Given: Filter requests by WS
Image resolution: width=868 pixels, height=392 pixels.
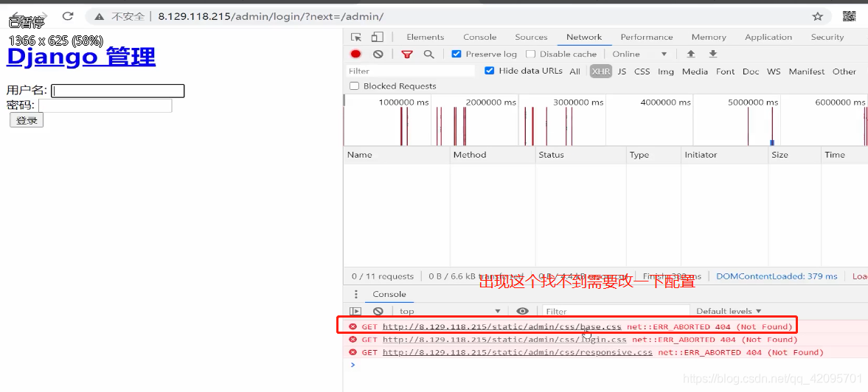Looking at the screenshot, I should click(774, 71).
